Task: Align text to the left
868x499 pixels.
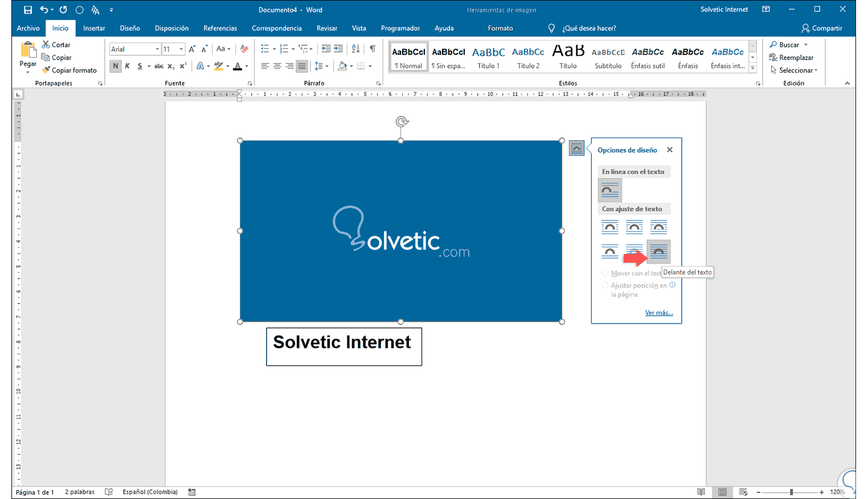Action: [265, 66]
